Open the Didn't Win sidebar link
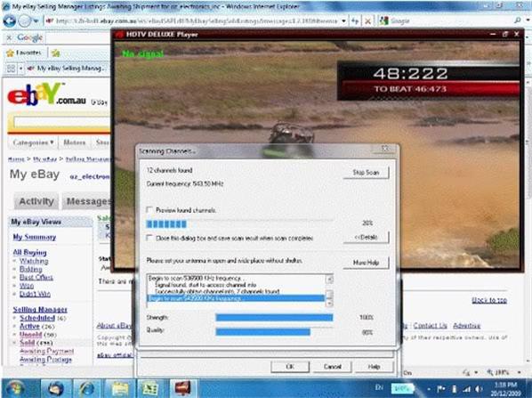This screenshot has width=532, height=398. [x=35, y=294]
